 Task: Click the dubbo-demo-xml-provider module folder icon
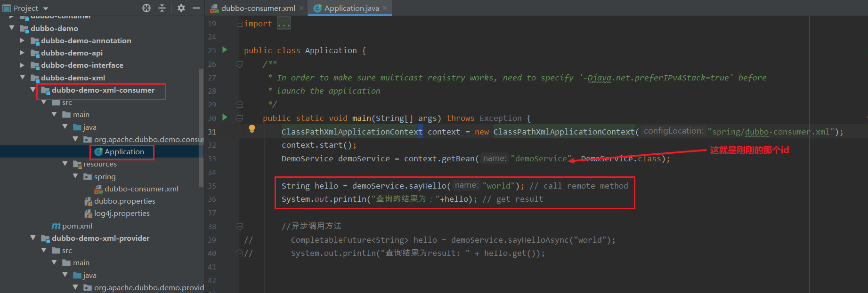point(45,238)
